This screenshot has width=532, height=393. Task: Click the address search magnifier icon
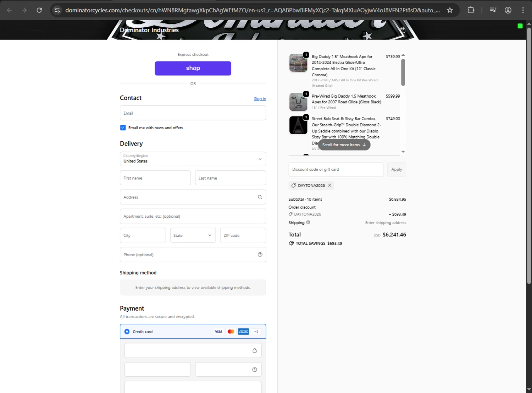tap(260, 197)
